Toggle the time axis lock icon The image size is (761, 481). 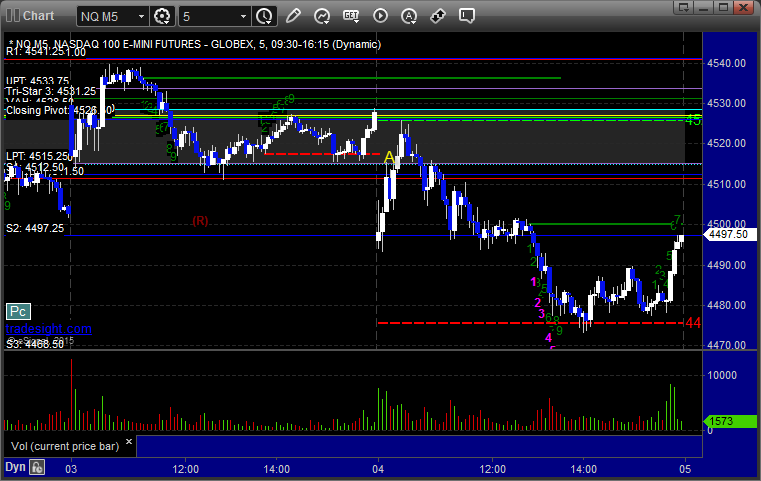coord(37,468)
